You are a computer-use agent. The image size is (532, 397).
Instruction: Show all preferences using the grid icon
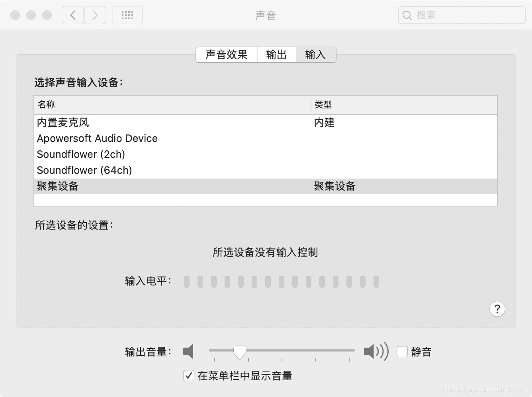pos(127,15)
